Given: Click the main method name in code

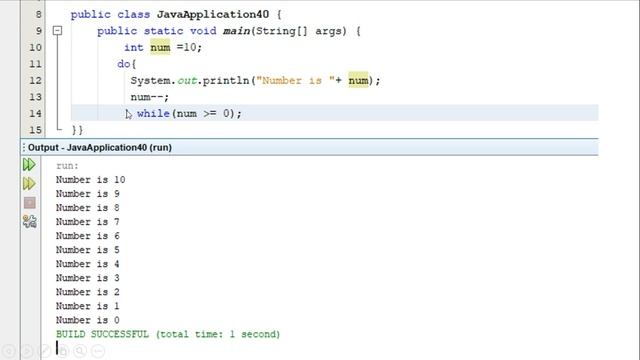Looking at the screenshot, I should coord(236,31).
